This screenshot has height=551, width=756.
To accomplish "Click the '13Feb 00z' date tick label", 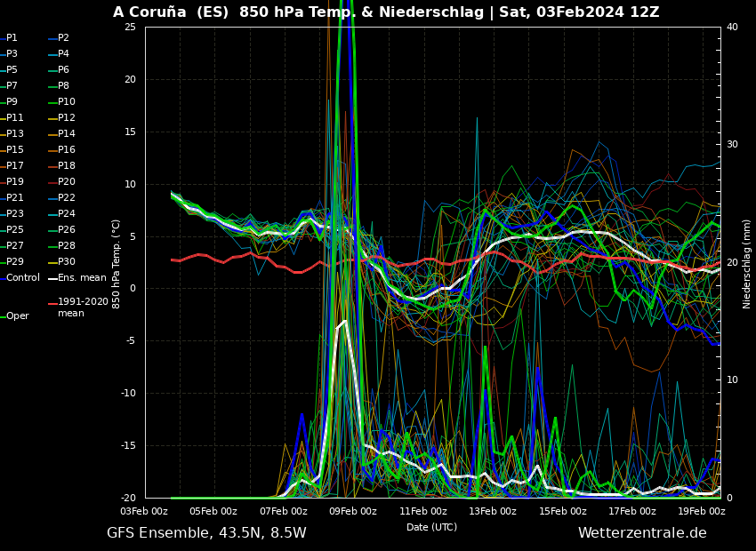I will click(493, 511).
